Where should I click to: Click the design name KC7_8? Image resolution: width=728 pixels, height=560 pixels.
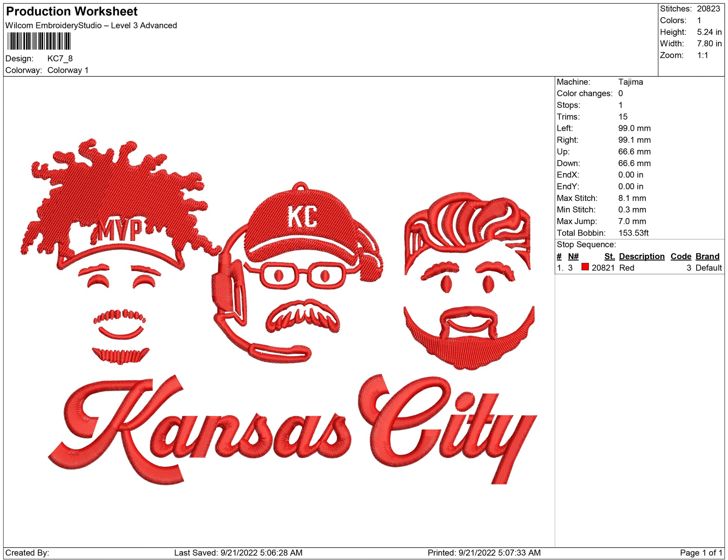[60, 58]
